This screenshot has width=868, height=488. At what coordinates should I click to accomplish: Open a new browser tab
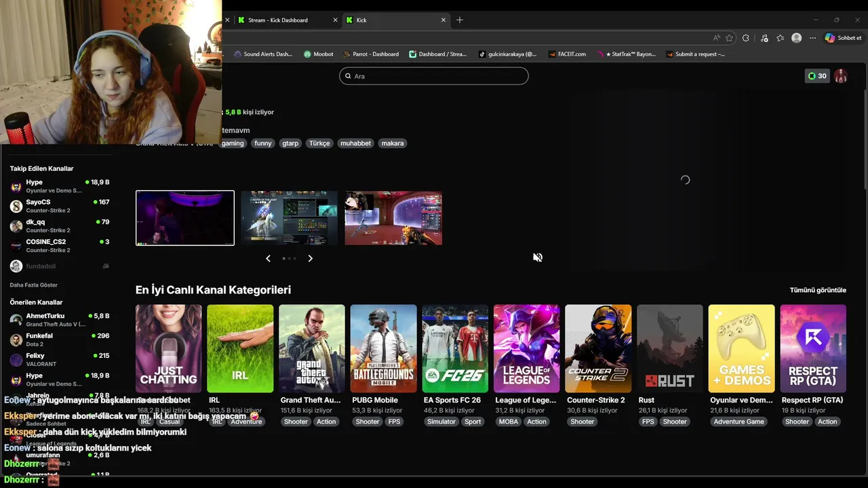pyautogui.click(x=460, y=20)
